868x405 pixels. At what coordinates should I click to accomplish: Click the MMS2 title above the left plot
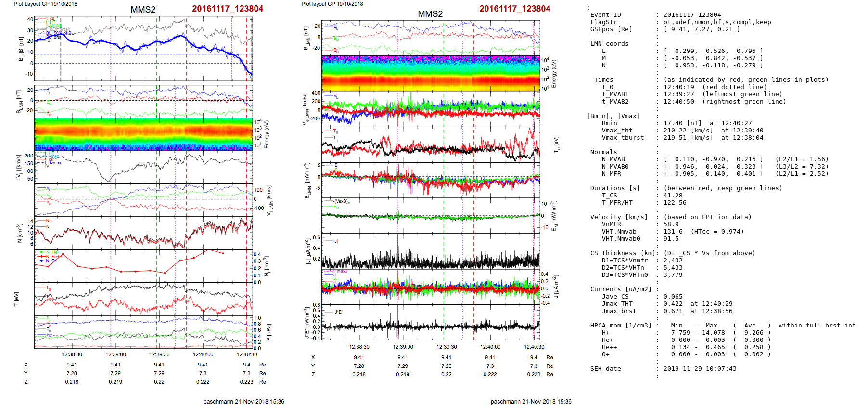[143, 10]
